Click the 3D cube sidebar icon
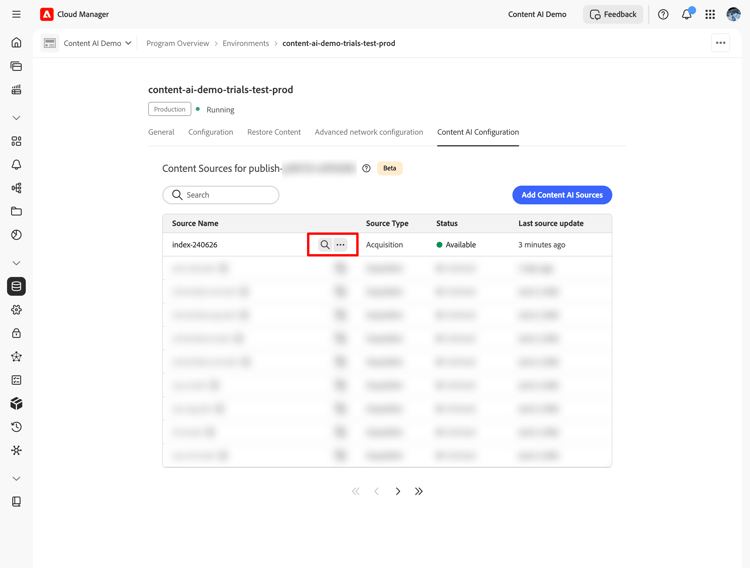This screenshot has height=568, width=750. [x=16, y=403]
